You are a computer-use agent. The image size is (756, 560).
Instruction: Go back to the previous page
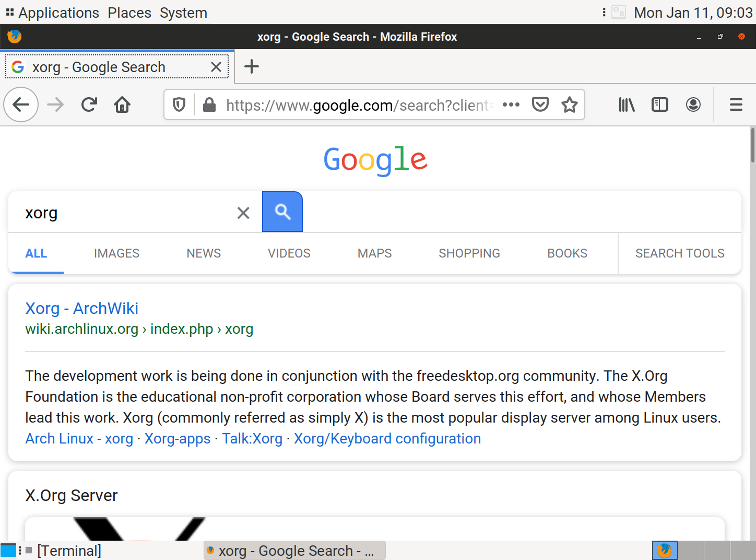click(21, 105)
